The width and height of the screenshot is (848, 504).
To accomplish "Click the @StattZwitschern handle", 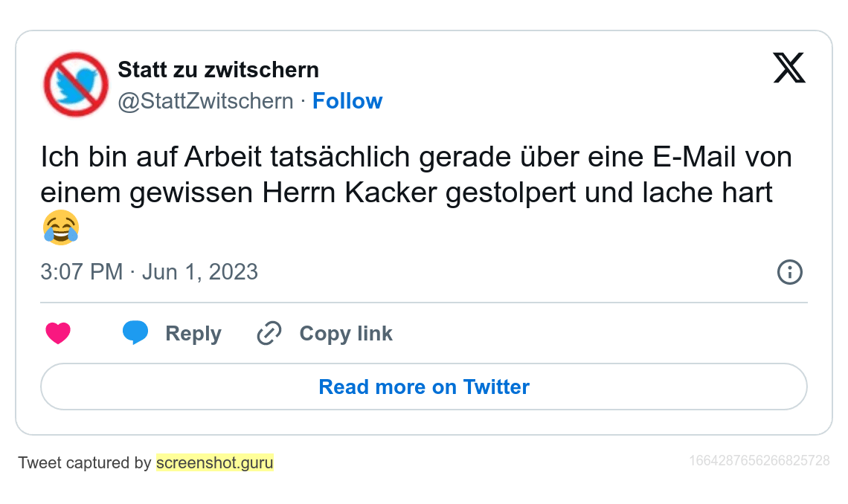I will [x=206, y=101].
